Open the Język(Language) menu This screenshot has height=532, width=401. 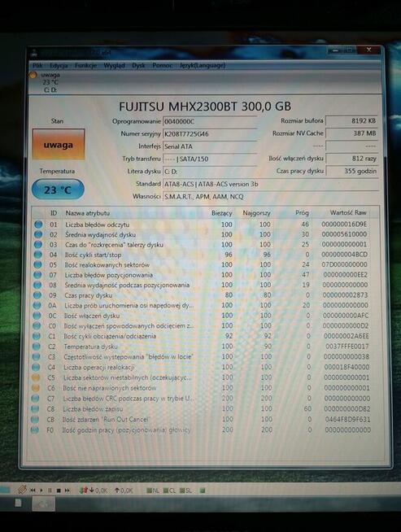203,65
